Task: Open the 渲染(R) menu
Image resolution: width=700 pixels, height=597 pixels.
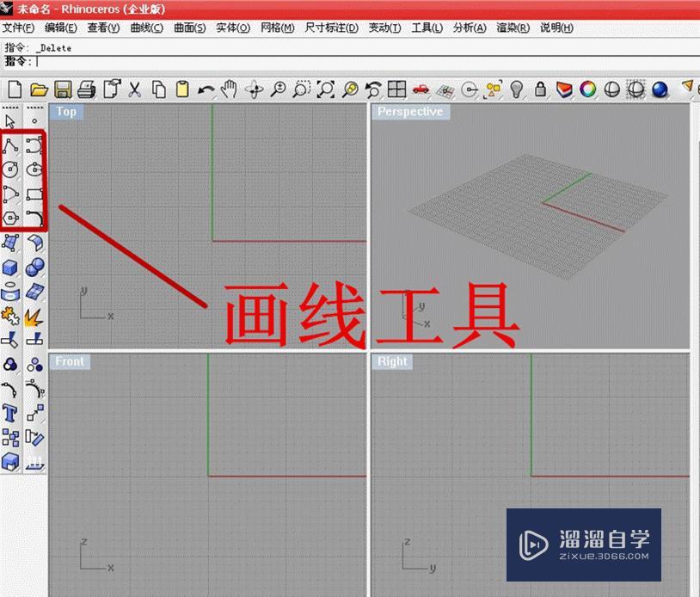Action: [x=513, y=28]
